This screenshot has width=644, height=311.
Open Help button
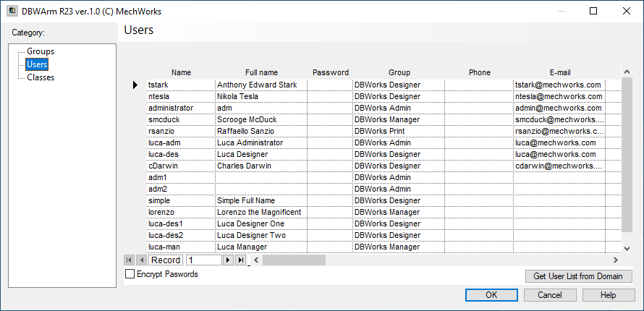609,295
